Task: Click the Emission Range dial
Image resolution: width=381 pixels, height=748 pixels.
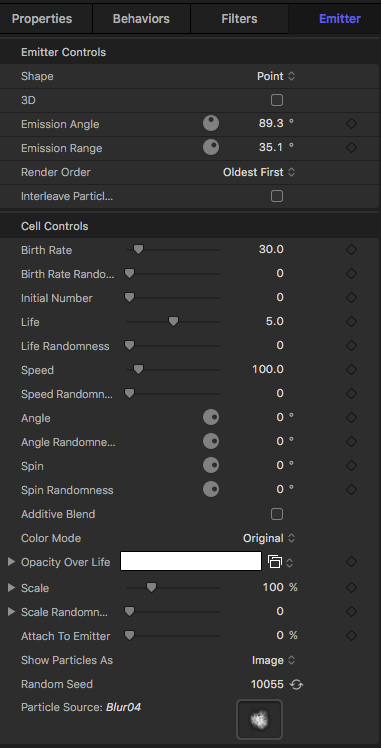Action: click(x=211, y=147)
